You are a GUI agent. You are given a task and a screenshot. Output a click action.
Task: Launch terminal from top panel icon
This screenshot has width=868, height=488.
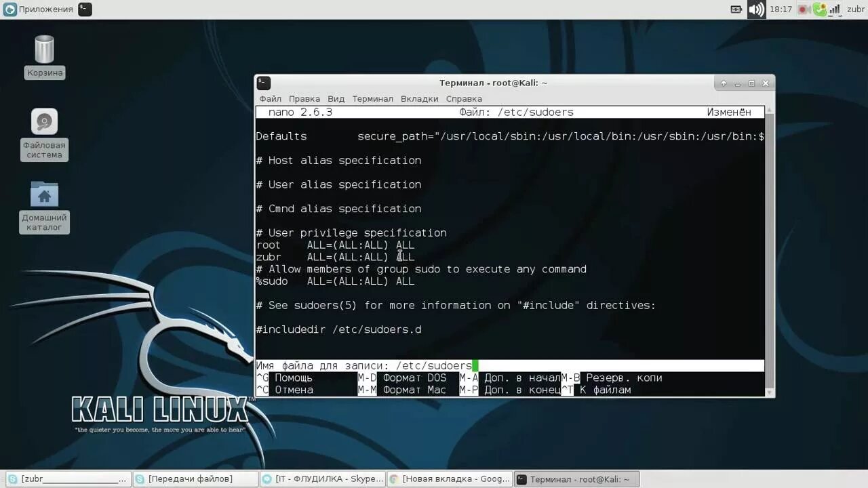[x=85, y=9]
